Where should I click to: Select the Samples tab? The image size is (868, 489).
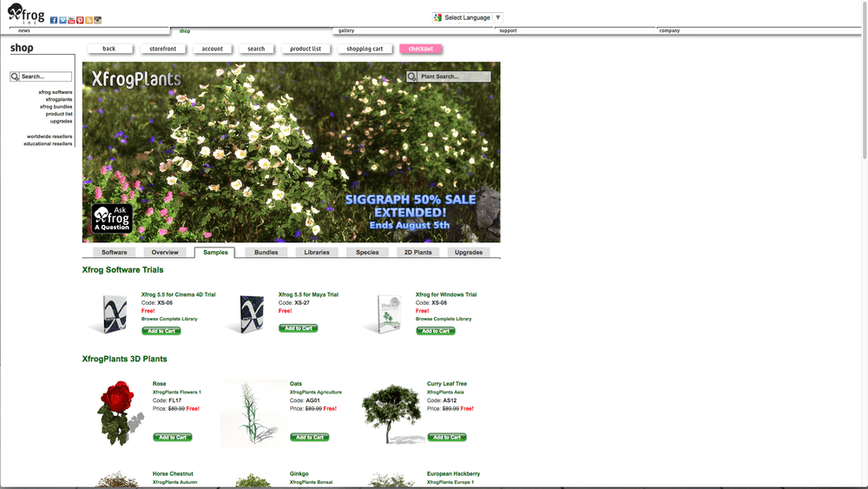click(x=215, y=253)
